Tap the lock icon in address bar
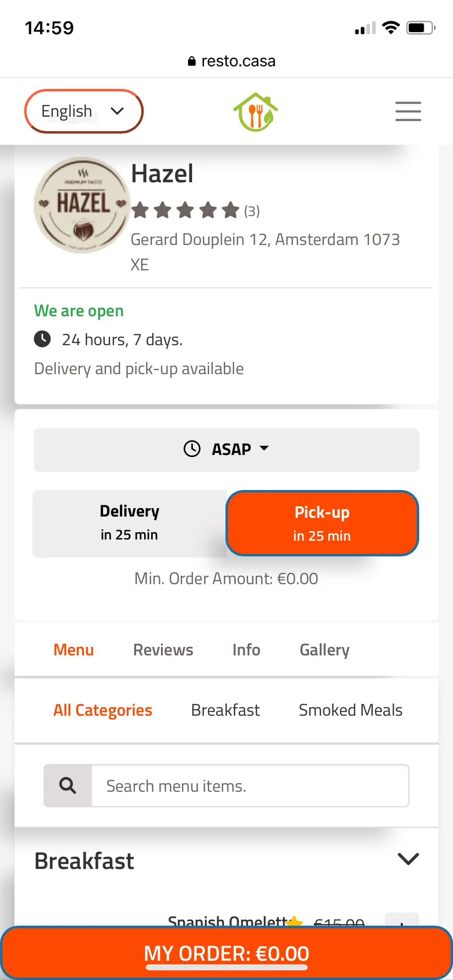The width and height of the screenshot is (453, 980). coord(192,61)
